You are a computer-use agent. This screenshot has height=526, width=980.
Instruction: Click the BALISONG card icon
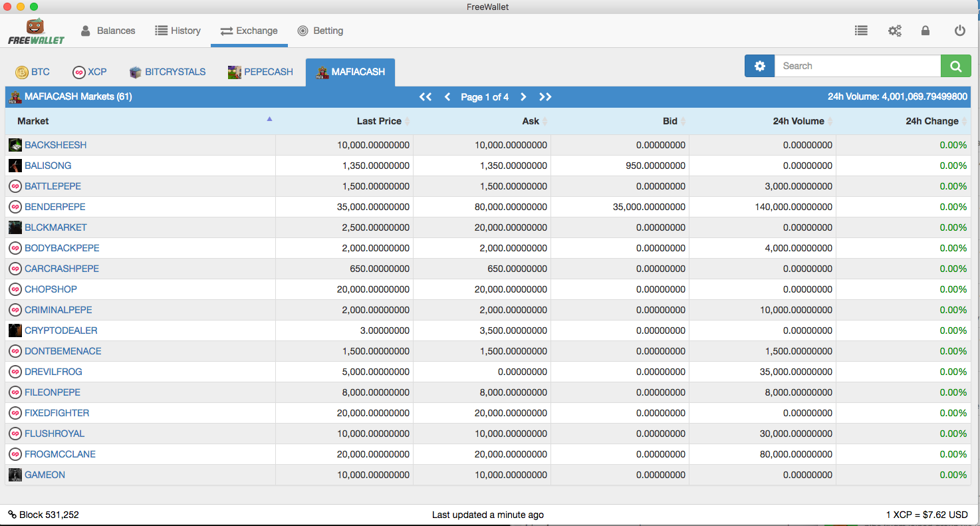click(15, 166)
